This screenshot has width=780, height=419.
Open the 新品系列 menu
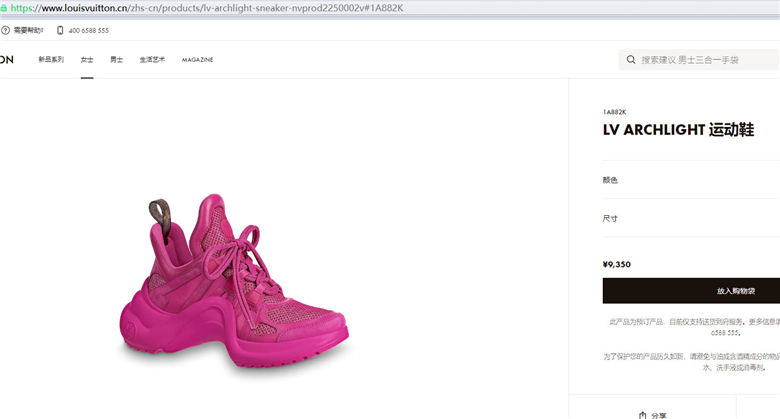(x=51, y=59)
